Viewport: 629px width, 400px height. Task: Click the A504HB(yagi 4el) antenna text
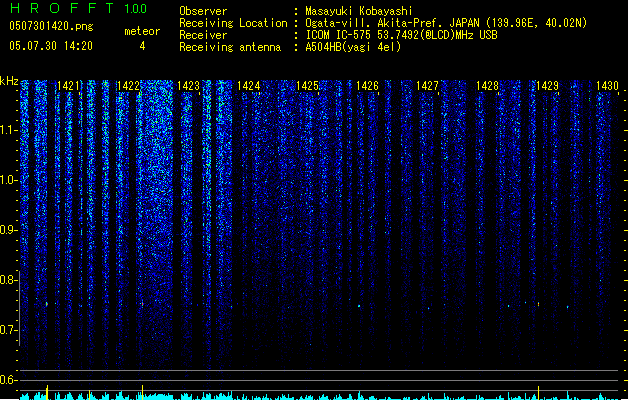[x=353, y=47]
